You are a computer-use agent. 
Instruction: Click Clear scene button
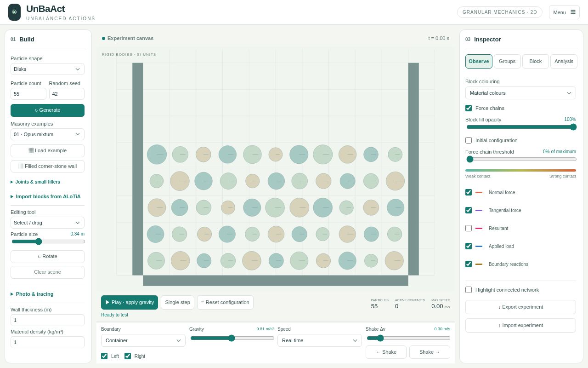(47, 272)
